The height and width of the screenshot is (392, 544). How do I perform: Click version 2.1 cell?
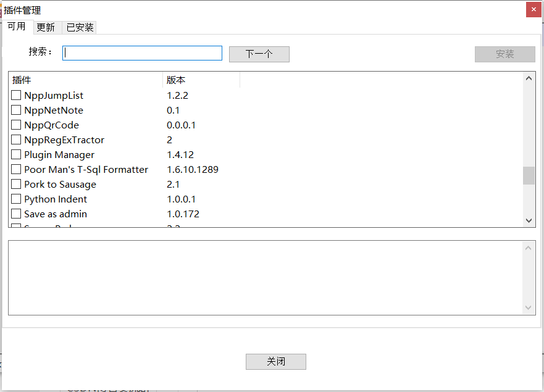tap(173, 185)
